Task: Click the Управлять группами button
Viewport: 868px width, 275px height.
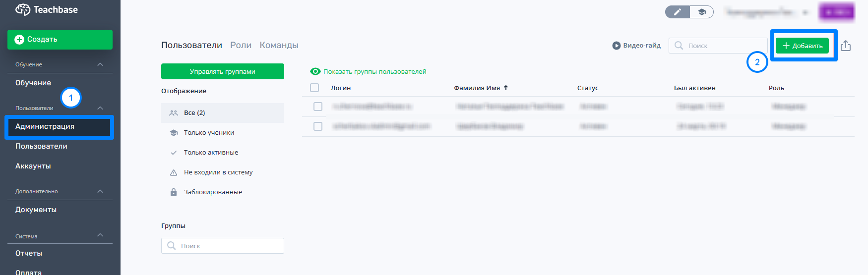Action: tap(223, 71)
